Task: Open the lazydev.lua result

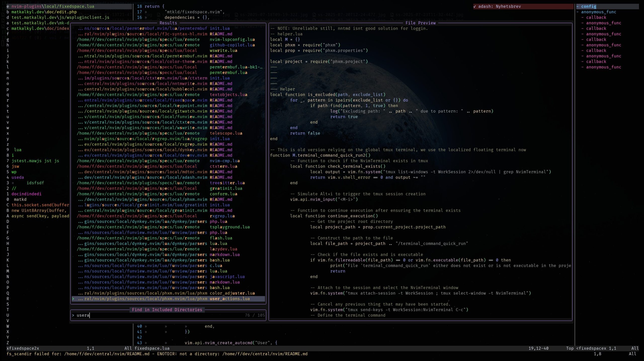Action: click(x=168, y=249)
